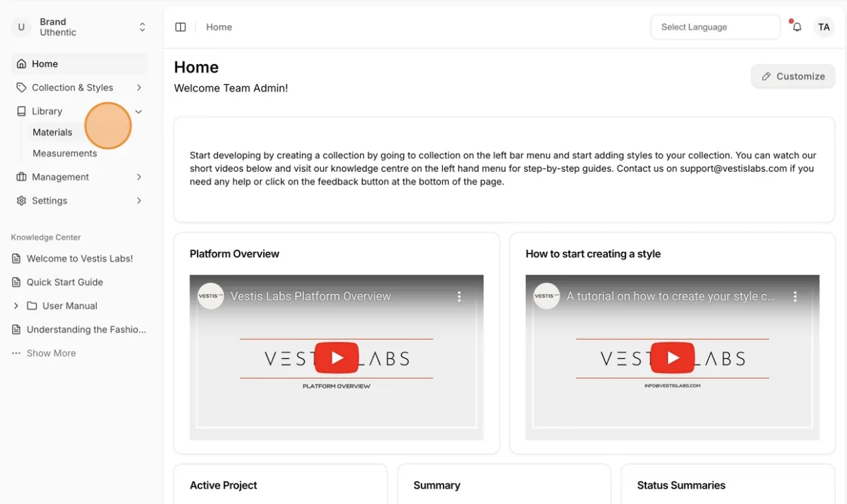Image resolution: width=847 pixels, height=504 pixels.
Task: Click the ellipsis icon beside Show More
Action: click(x=16, y=353)
